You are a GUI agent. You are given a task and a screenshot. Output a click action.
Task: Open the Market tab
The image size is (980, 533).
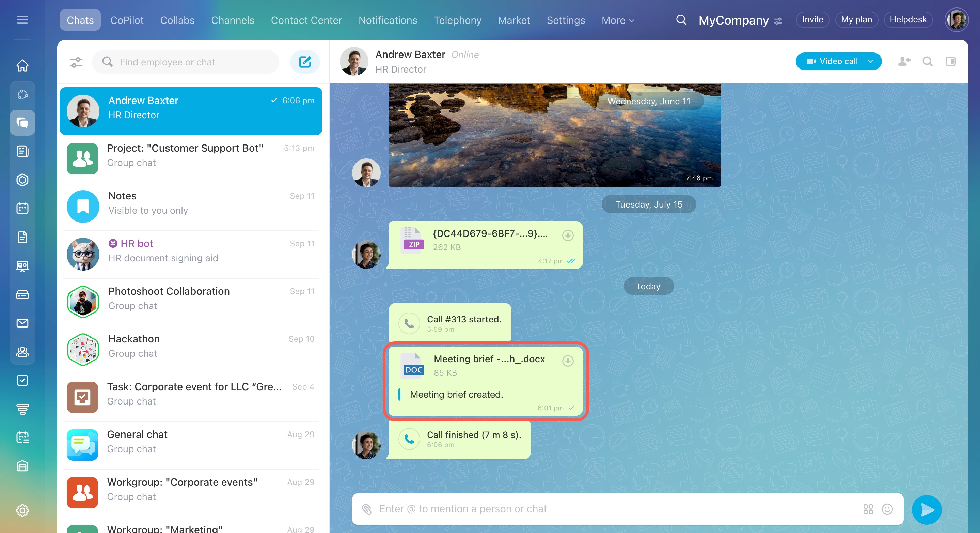pyautogui.click(x=514, y=20)
